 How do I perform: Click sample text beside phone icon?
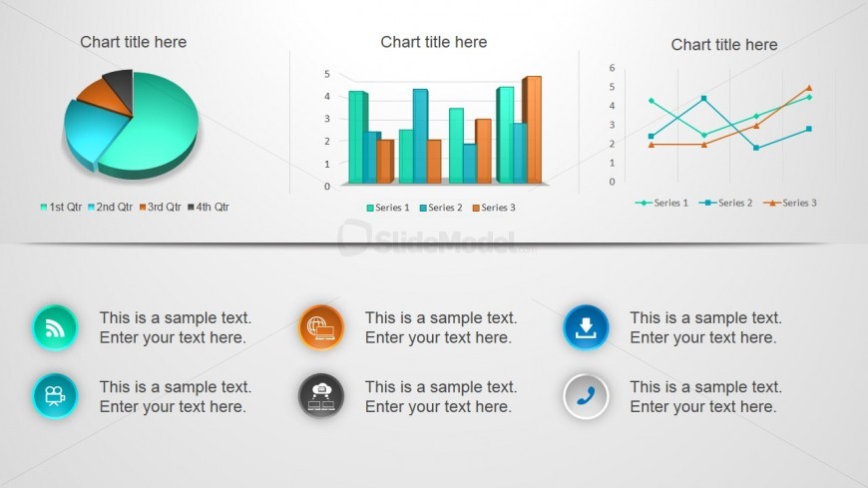(705, 396)
